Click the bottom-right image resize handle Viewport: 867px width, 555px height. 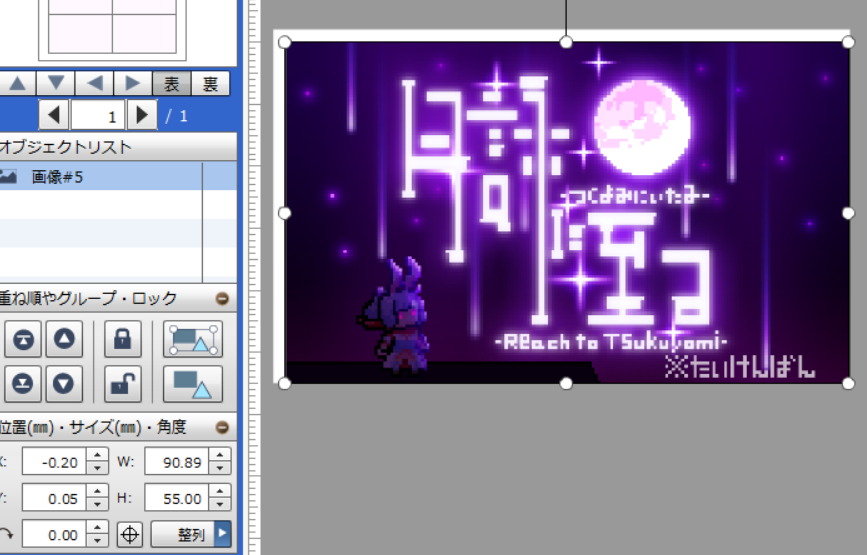click(848, 383)
